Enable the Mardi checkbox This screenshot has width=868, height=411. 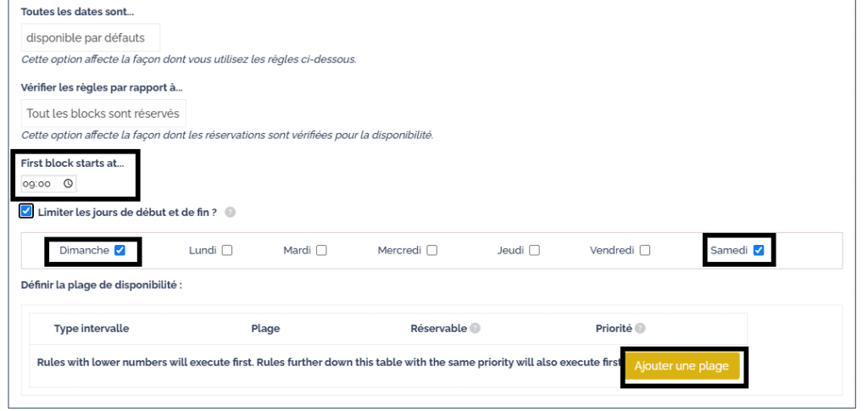point(321,250)
